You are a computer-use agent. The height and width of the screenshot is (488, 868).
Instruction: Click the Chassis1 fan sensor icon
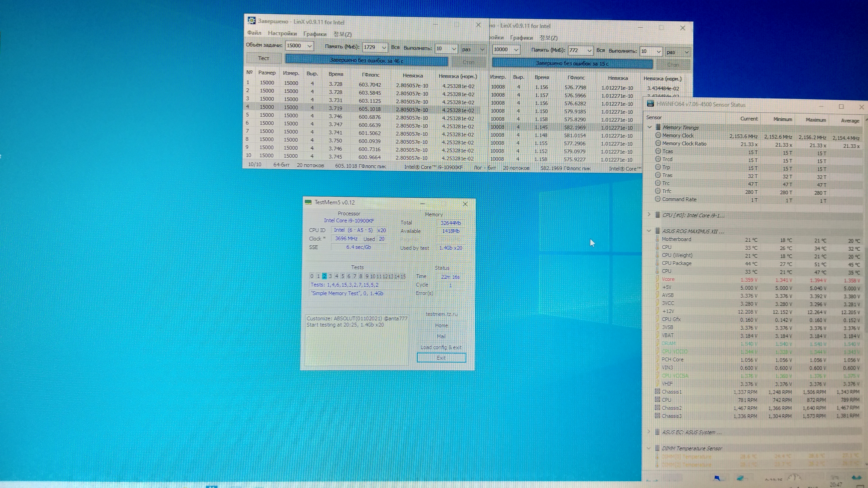(657, 391)
